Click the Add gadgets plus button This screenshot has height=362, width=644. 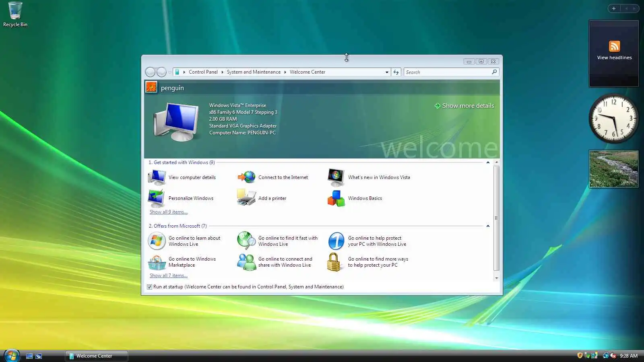(x=614, y=8)
